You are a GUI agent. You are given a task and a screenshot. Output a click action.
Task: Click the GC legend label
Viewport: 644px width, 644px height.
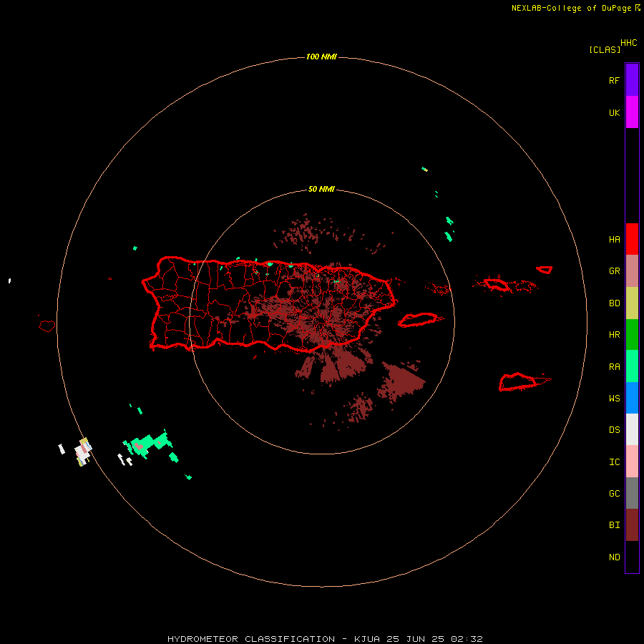[x=614, y=493]
